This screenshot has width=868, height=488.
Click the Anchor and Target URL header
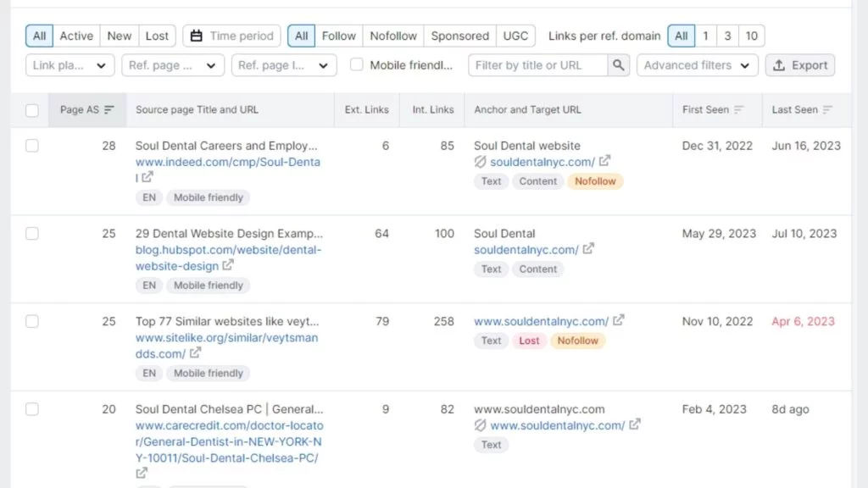[x=527, y=109]
